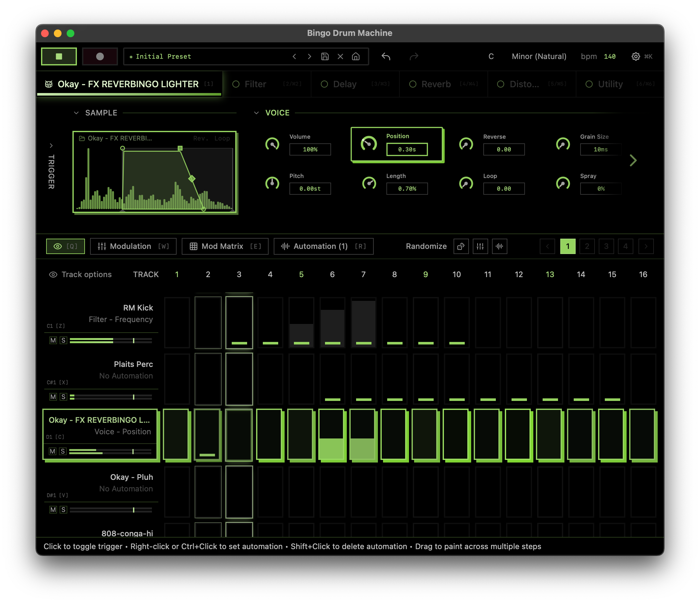Screen dimensions: 700x603
Task: Enable the Filter effect toggle
Action: 236,84
